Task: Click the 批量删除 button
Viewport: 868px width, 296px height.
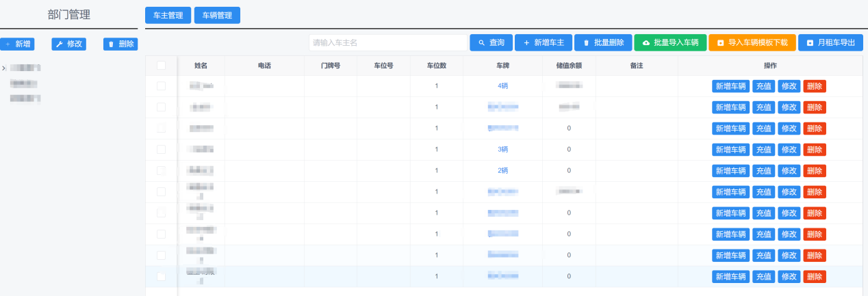Action: (x=603, y=42)
